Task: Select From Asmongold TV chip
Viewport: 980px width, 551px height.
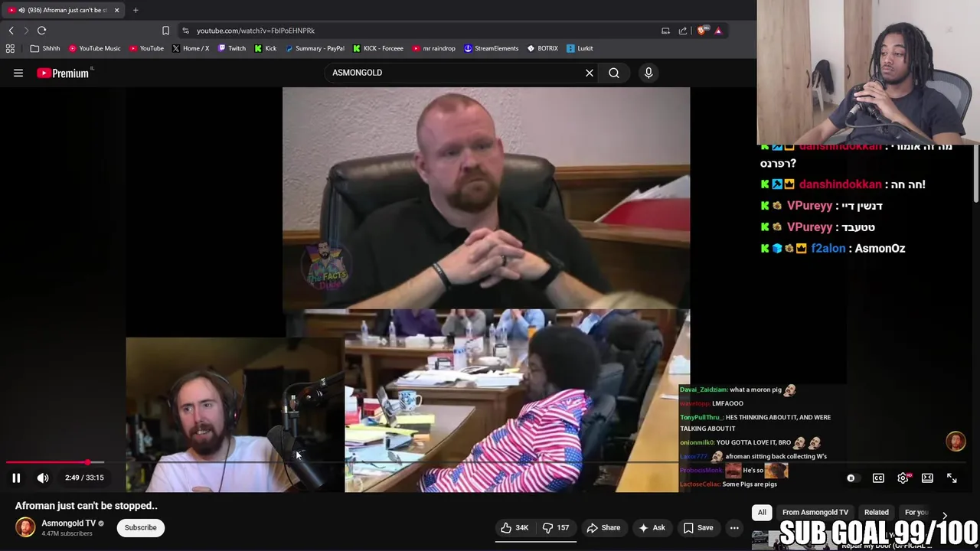Action: [815, 512]
